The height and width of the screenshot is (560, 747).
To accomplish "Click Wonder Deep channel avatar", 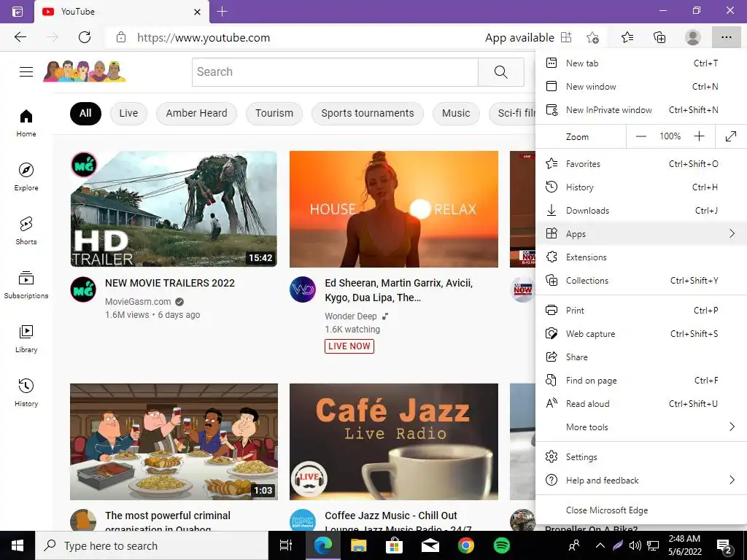I will pos(303,289).
